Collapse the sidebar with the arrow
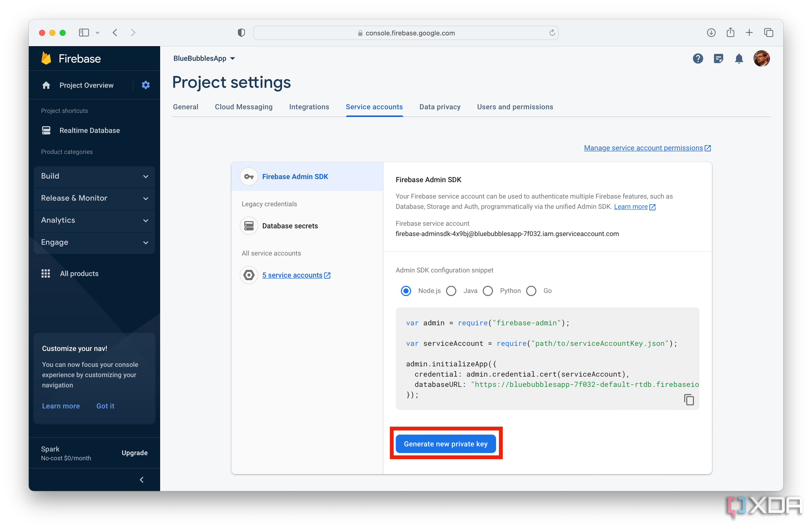 coord(142,479)
